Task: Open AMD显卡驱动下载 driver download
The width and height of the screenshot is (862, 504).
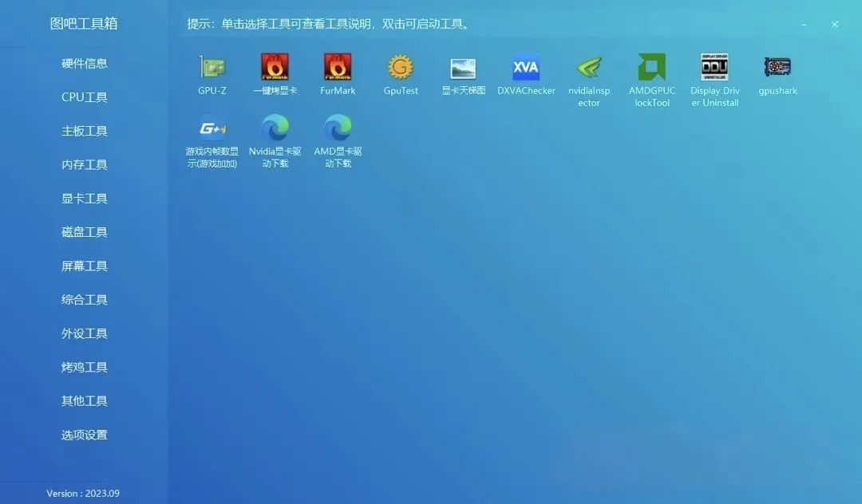Action: click(x=338, y=136)
